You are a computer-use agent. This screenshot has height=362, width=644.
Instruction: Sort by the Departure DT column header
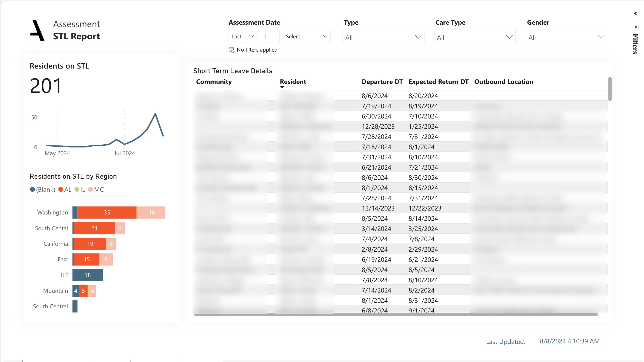point(382,82)
